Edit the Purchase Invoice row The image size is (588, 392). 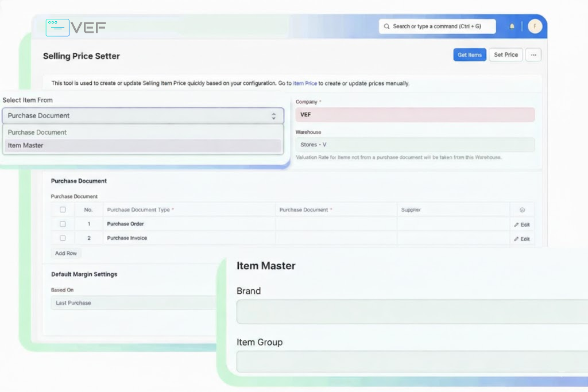click(522, 239)
